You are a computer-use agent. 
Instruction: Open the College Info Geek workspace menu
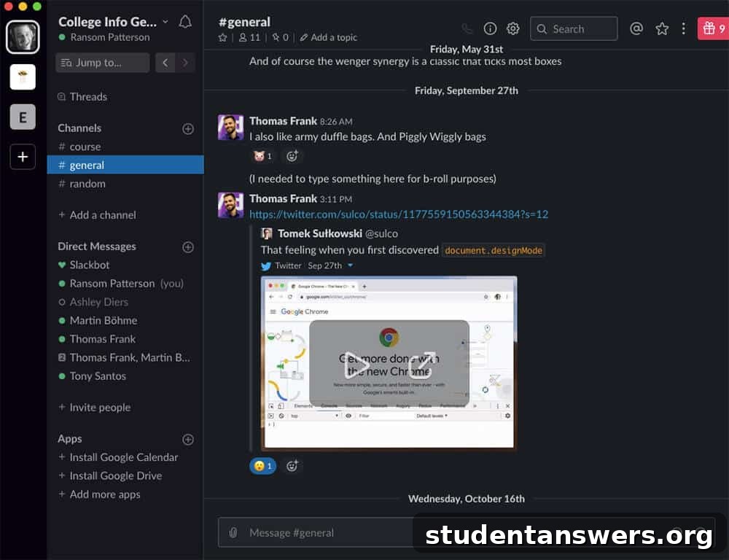click(x=113, y=22)
